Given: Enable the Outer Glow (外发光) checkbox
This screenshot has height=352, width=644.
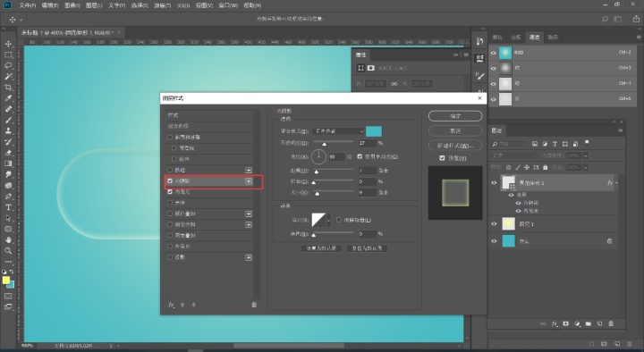Looking at the screenshot, I should pyautogui.click(x=170, y=247).
